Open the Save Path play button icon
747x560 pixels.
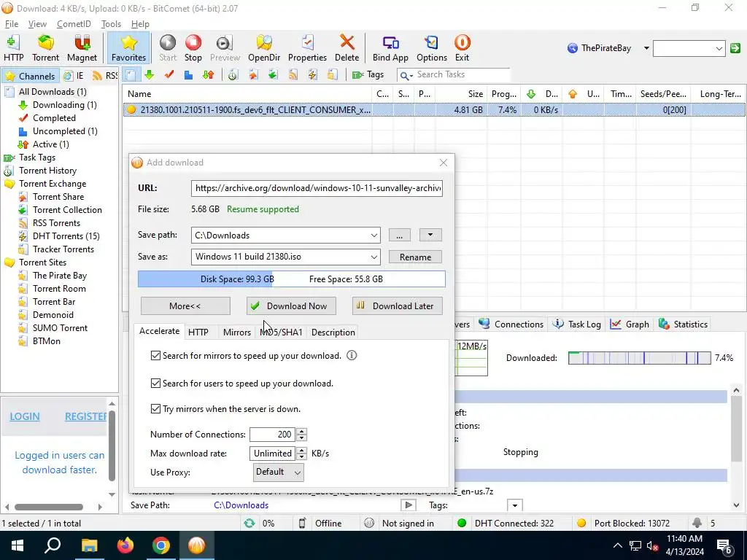[409, 505]
